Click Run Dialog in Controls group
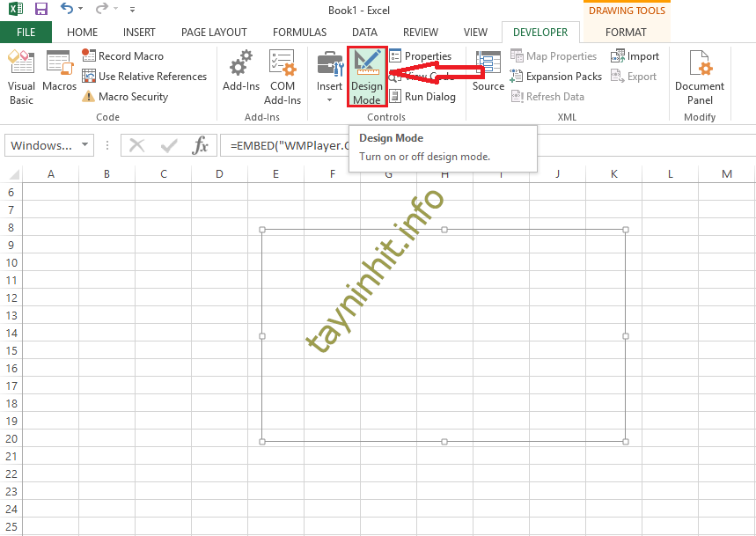The image size is (756, 536). pos(422,97)
